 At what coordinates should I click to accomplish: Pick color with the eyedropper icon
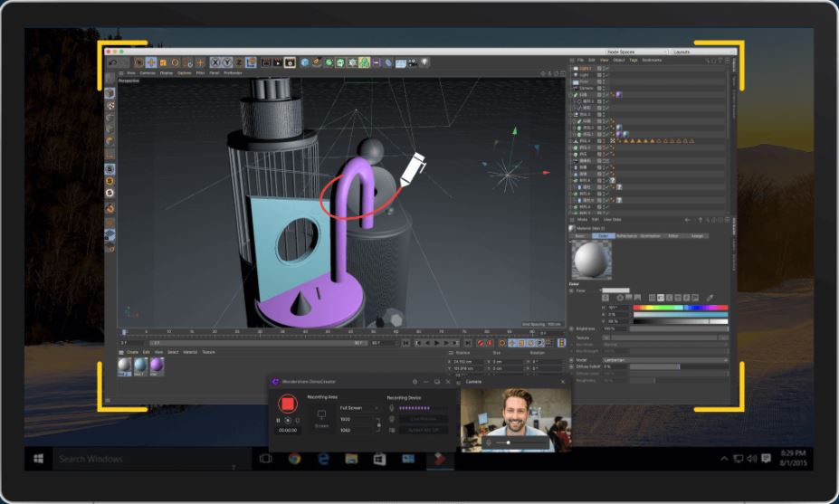(710, 298)
